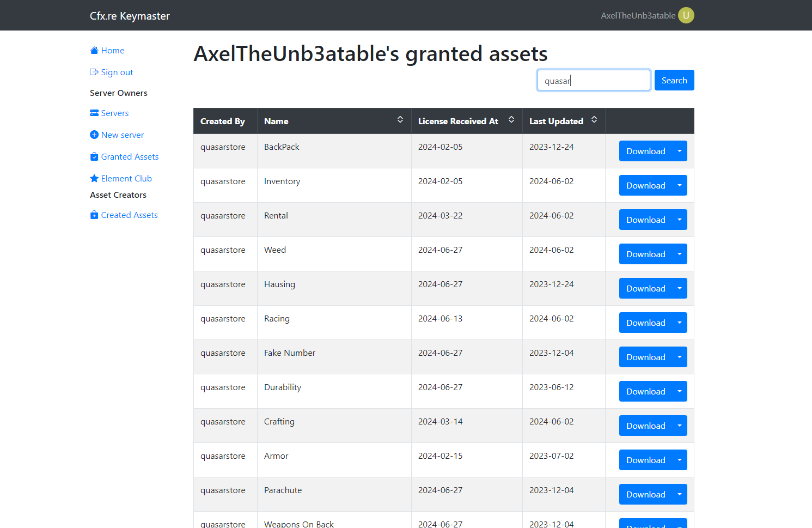Download the Parachute asset

tap(646, 494)
